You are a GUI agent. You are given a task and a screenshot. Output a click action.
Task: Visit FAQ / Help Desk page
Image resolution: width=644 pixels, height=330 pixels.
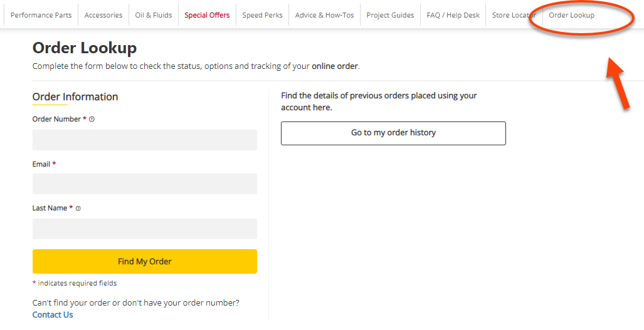(x=453, y=15)
